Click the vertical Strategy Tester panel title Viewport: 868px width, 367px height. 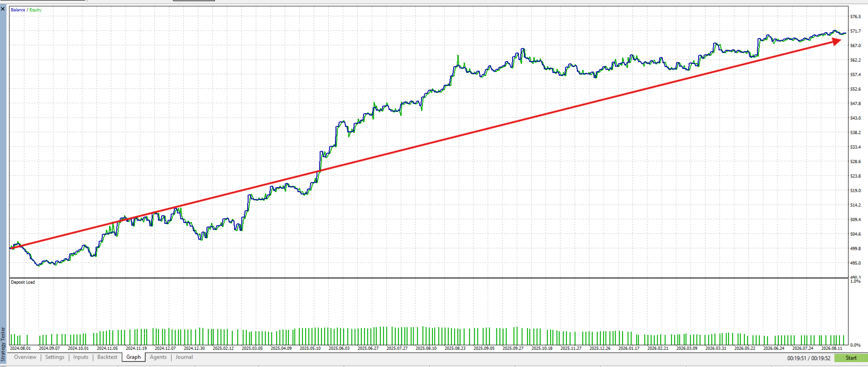pos(3,344)
